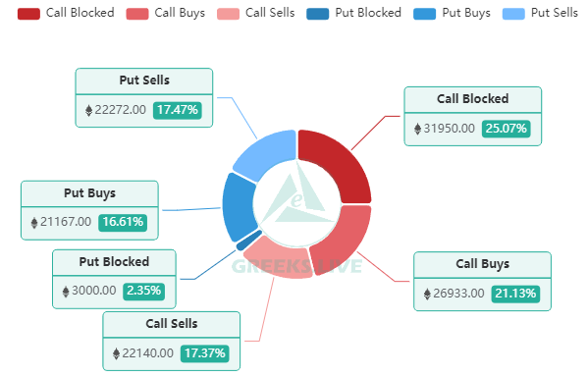Click the 17.47% Put Sells percentage badge

[178, 110]
